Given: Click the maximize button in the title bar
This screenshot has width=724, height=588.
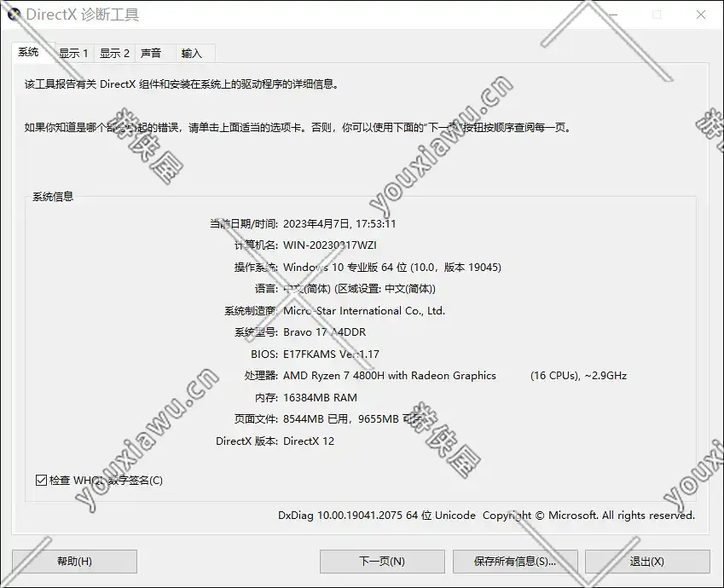Looking at the screenshot, I should 657,14.
